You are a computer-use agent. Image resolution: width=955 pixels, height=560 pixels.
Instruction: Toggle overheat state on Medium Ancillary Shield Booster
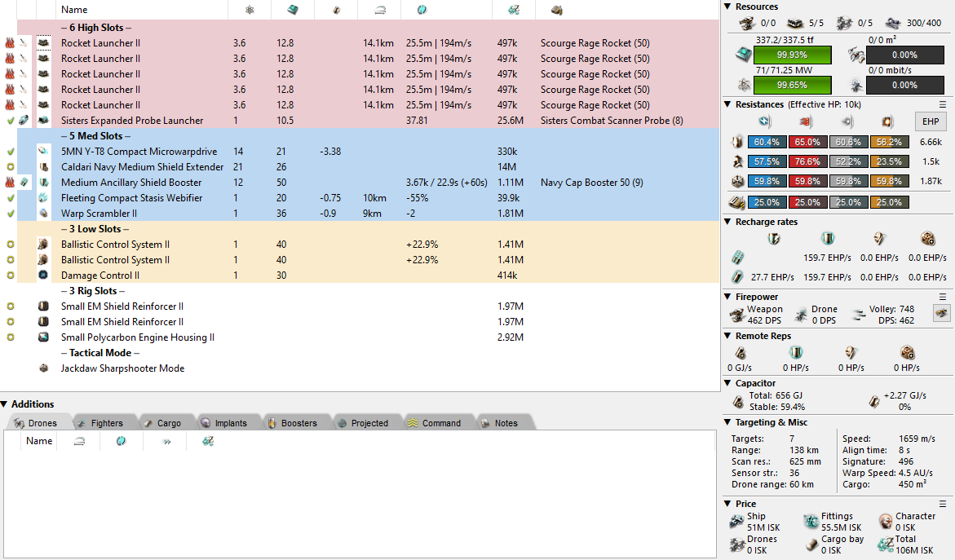pyautogui.click(x=10, y=183)
